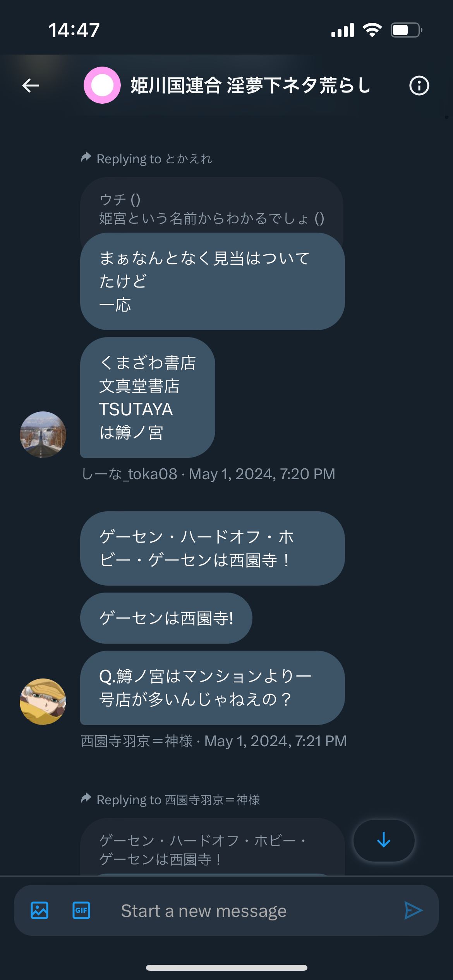Tap the short bubble ゲーセンは西園寺!
The width and height of the screenshot is (453, 980).
166,618
